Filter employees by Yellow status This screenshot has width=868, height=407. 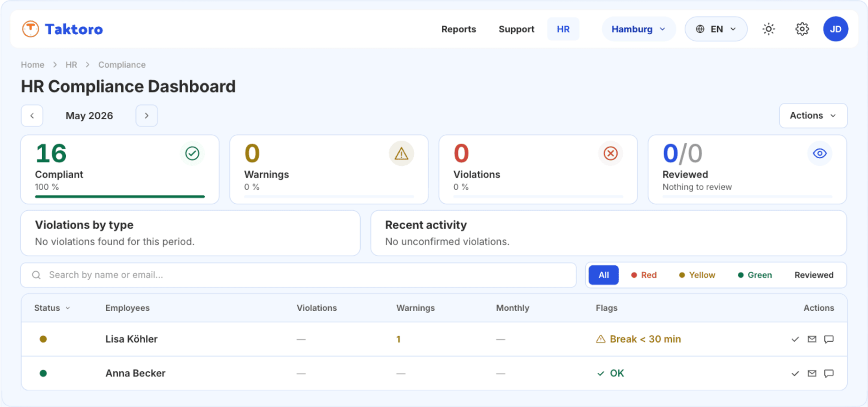tap(697, 275)
